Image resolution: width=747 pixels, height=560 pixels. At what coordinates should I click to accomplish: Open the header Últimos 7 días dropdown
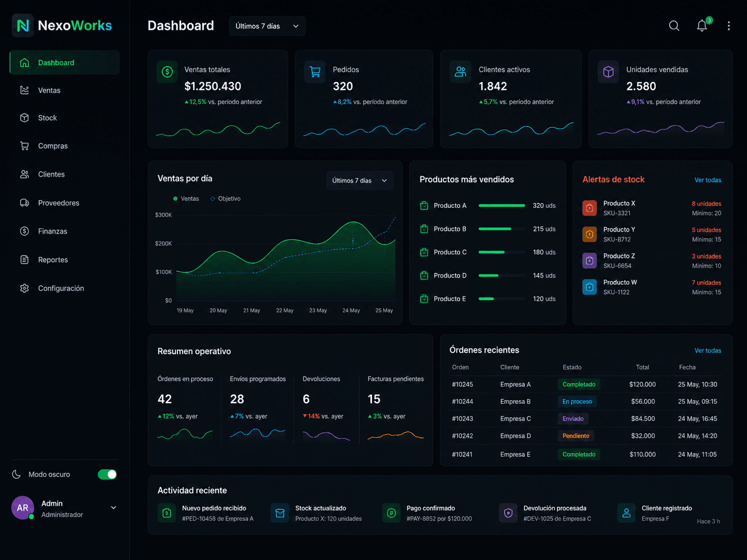pyautogui.click(x=267, y=26)
